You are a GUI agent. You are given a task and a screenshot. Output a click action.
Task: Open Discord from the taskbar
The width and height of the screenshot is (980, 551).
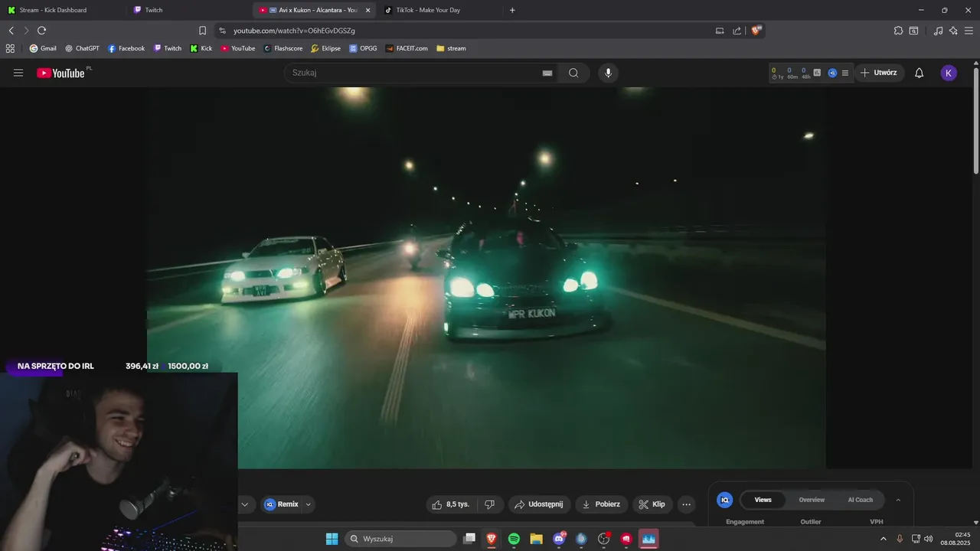[559, 539]
